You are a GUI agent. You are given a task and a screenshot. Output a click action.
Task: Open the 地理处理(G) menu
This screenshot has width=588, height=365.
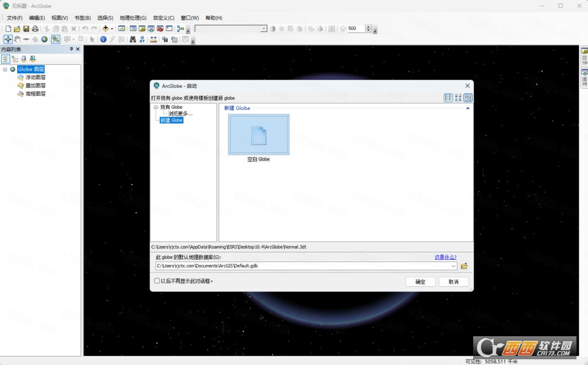[x=133, y=18]
